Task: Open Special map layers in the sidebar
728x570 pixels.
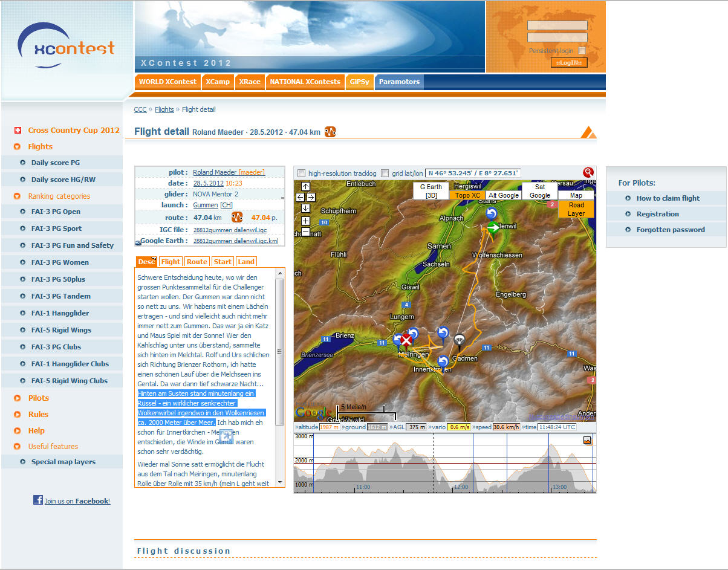Action: tap(63, 462)
